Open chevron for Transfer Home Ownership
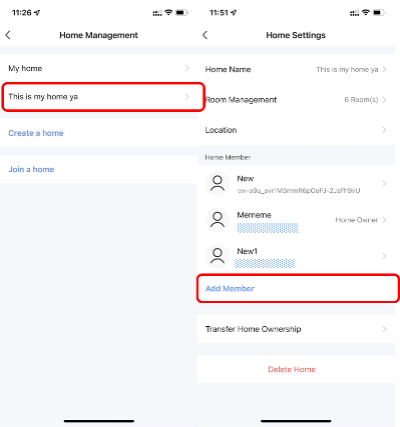The height and width of the screenshot is (427, 400). tap(384, 329)
